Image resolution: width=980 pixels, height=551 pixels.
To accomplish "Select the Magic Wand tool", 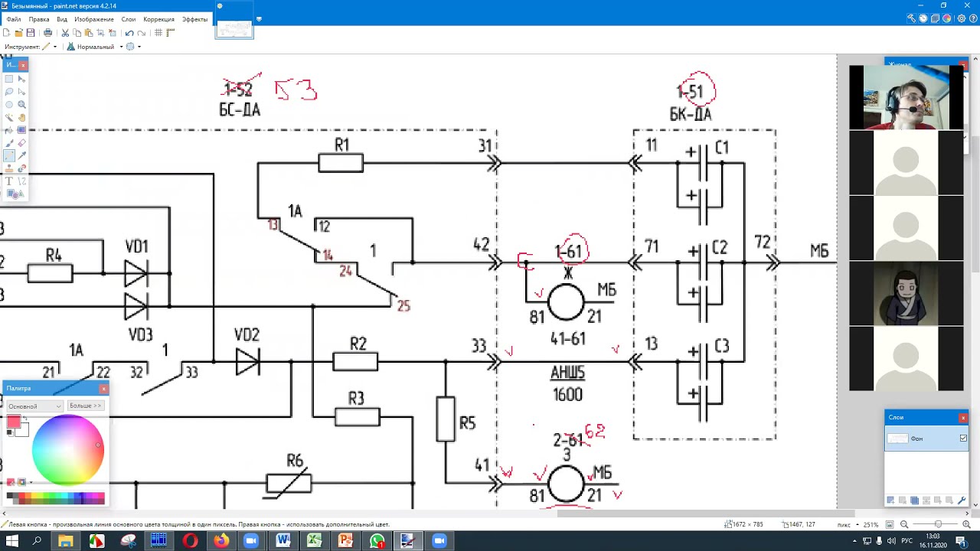I will point(9,118).
